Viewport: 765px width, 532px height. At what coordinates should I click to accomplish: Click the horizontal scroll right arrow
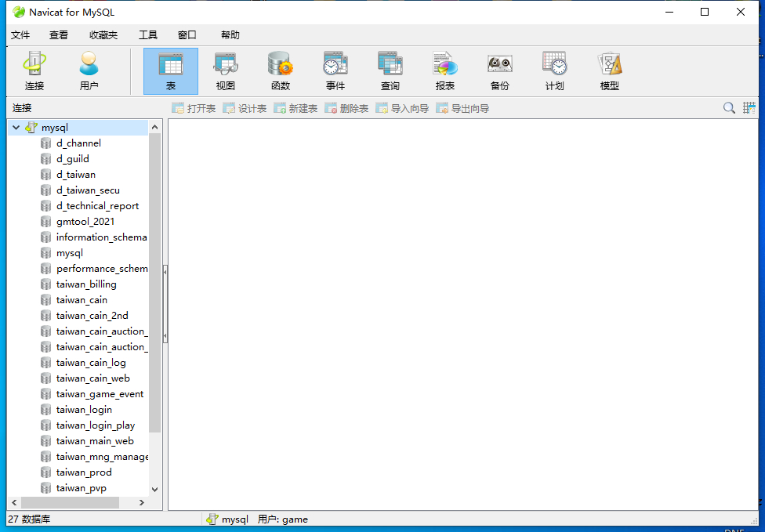(142, 502)
